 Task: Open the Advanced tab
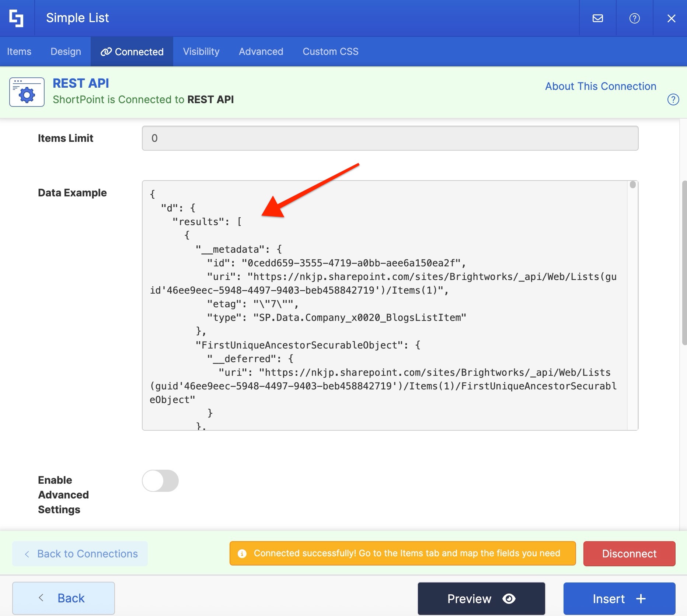[x=261, y=52]
